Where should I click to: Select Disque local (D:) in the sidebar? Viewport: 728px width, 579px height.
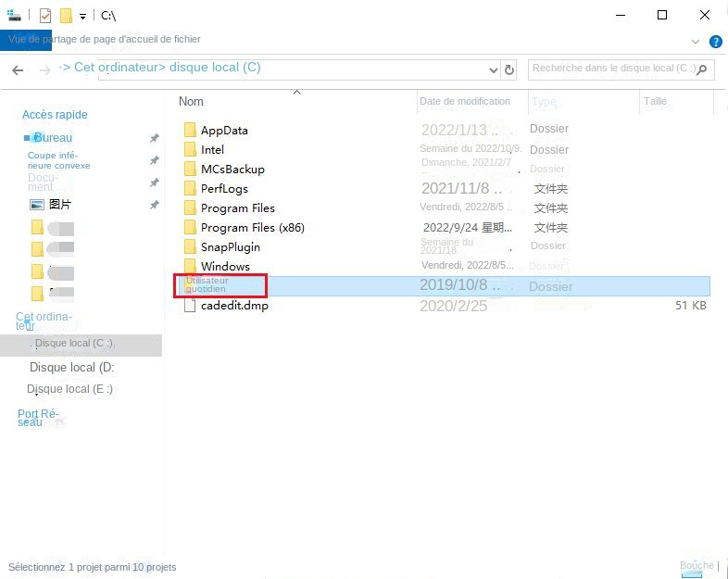(72, 367)
